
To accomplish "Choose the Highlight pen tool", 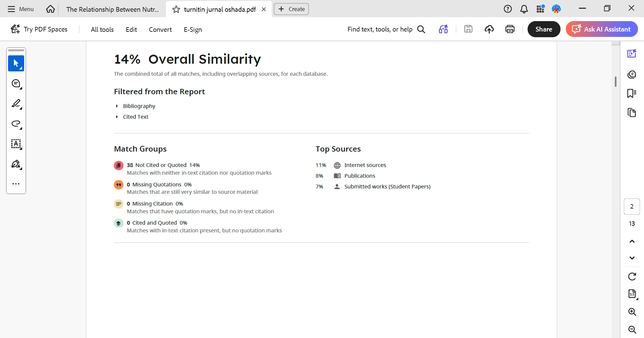I will (x=16, y=104).
